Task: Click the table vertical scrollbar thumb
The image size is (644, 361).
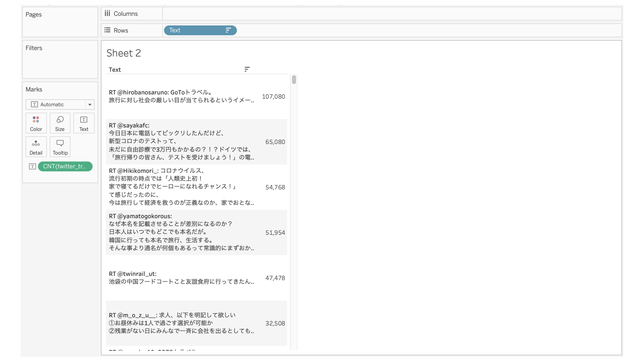Action: tap(294, 80)
